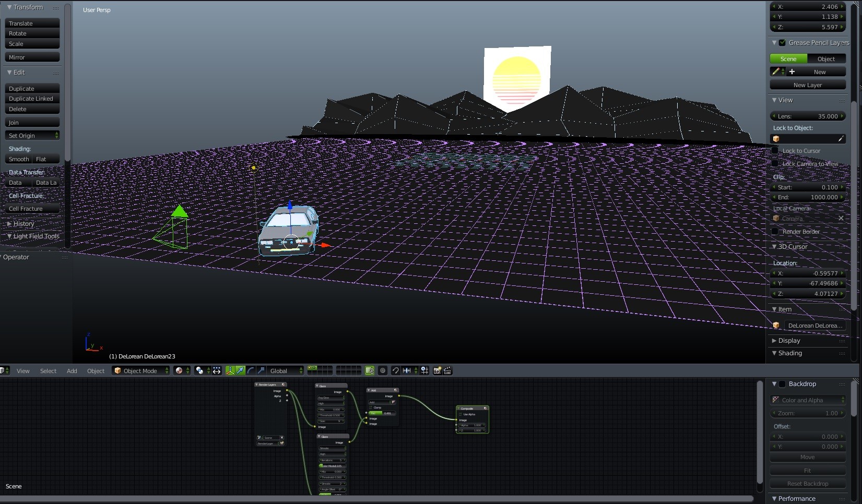Enable the Lock to Cursor checkbox
Image resolution: width=862 pixels, height=504 pixels.
(775, 151)
